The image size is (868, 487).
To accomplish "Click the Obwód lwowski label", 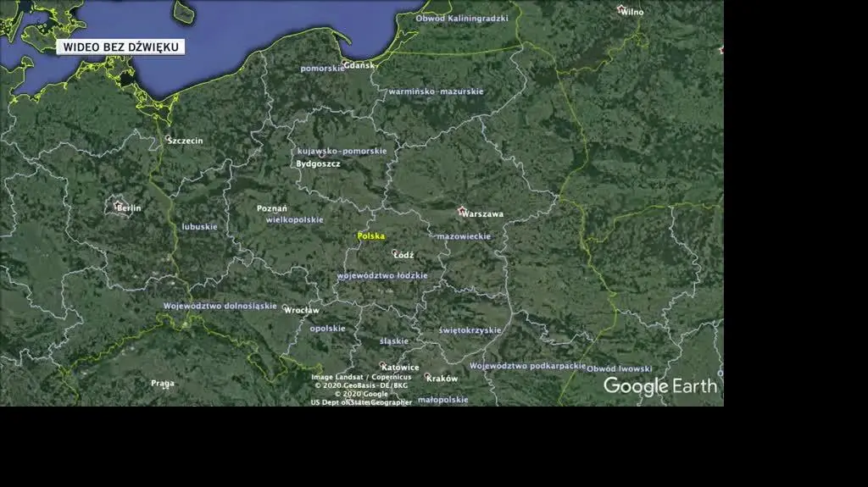I will click(x=620, y=368).
